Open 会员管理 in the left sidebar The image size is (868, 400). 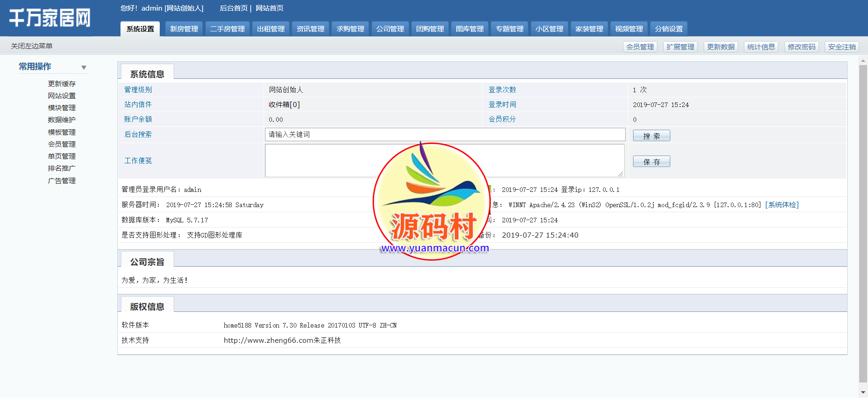tap(62, 144)
